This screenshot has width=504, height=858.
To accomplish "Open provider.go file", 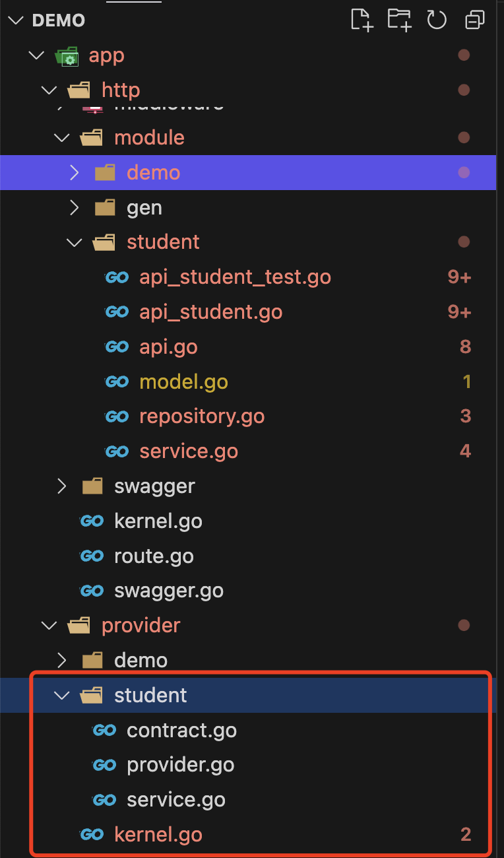I will [180, 765].
